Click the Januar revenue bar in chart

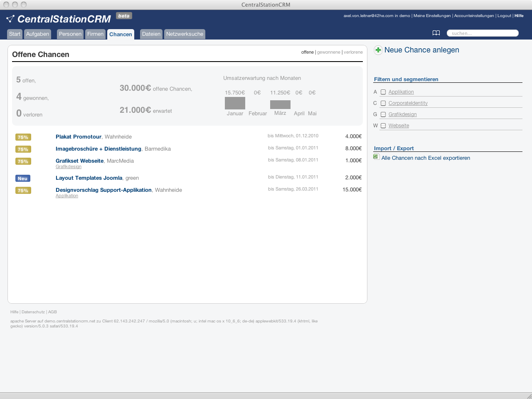[x=235, y=103]
